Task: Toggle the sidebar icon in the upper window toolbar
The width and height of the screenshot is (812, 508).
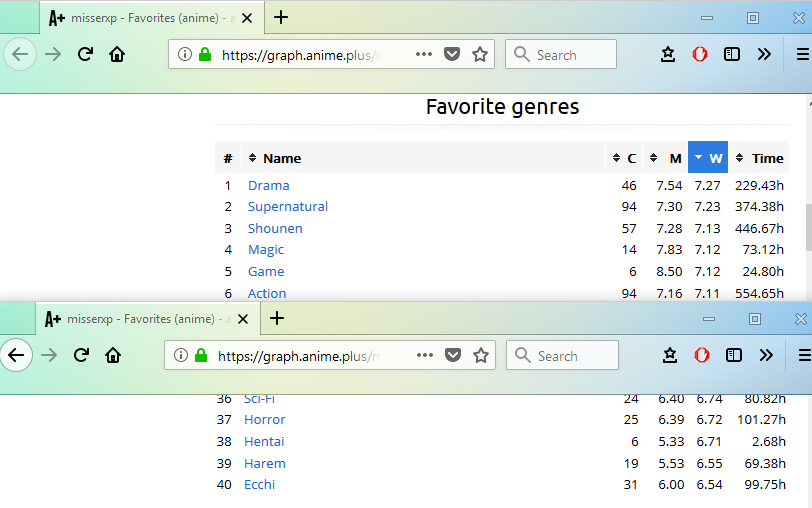Action: 732,55
